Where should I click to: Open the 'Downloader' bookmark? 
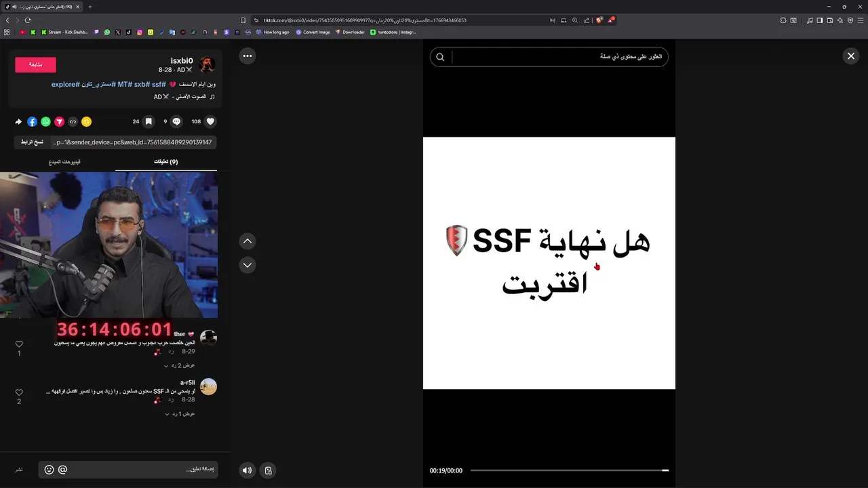pos(350,32)
